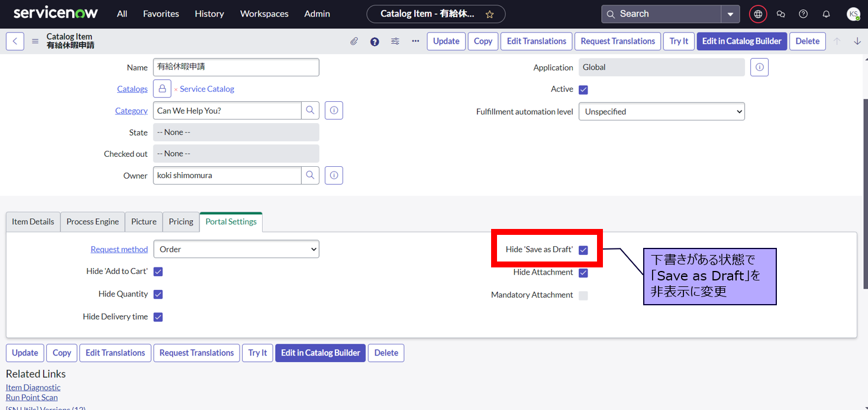Viewport: 868px width, 410px height.
Task: Click the Request method label link
Action: click(119, 249)
